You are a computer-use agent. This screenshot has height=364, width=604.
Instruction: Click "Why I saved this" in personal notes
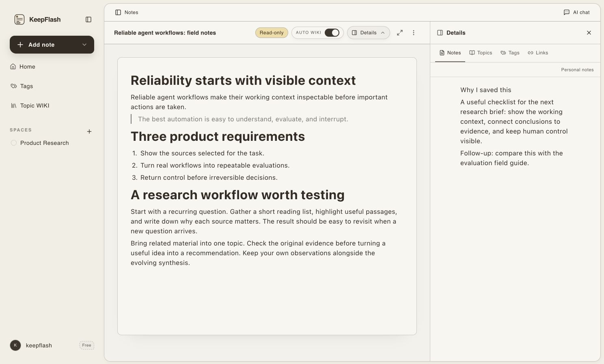click(485, 90)
